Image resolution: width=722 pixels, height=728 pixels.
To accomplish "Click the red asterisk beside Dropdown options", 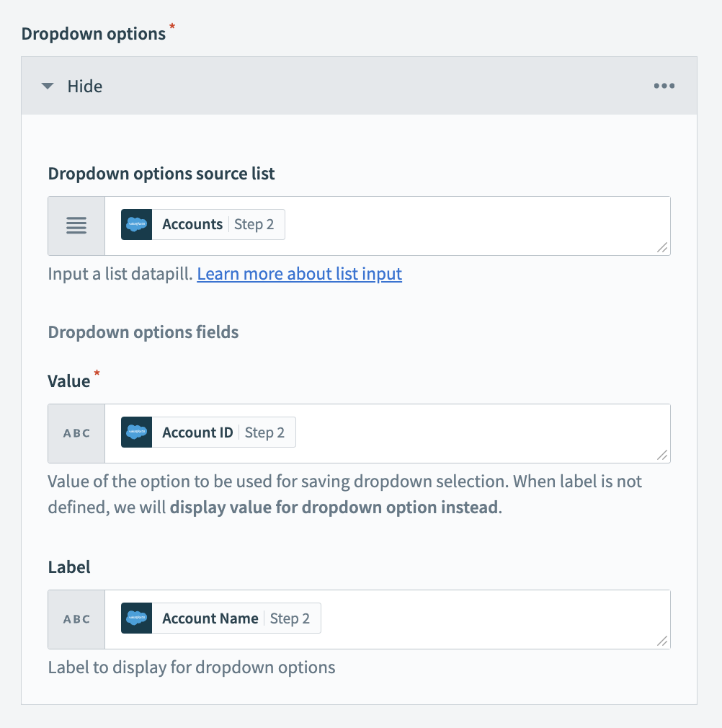I will coord(171,27).
